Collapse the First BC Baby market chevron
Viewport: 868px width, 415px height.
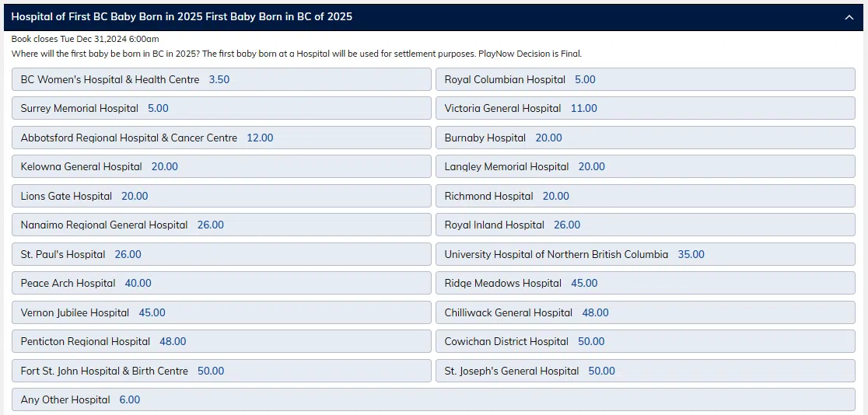[849, 17]
